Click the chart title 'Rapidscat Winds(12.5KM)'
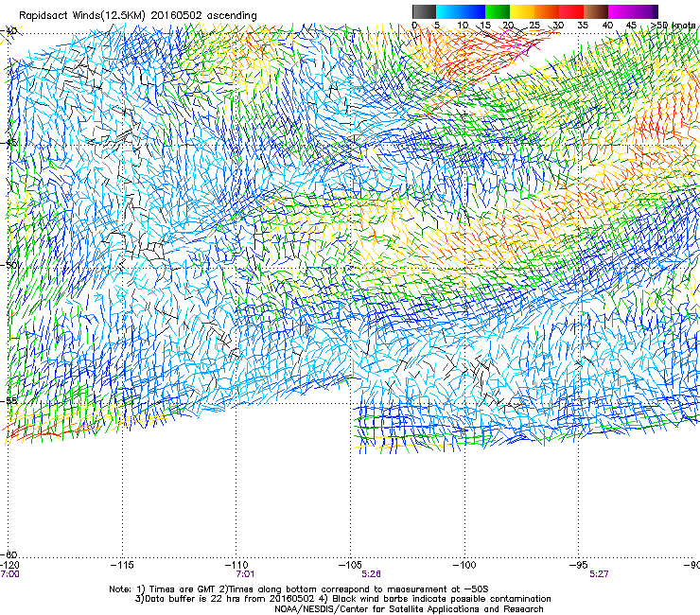This screenshot has height=615, width=700. tap(82, 16)
